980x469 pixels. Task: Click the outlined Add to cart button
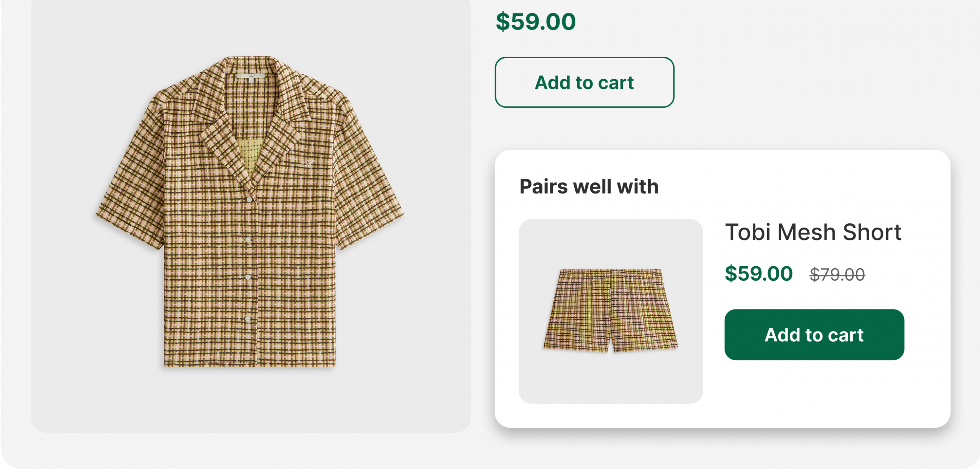click(584, 82)
